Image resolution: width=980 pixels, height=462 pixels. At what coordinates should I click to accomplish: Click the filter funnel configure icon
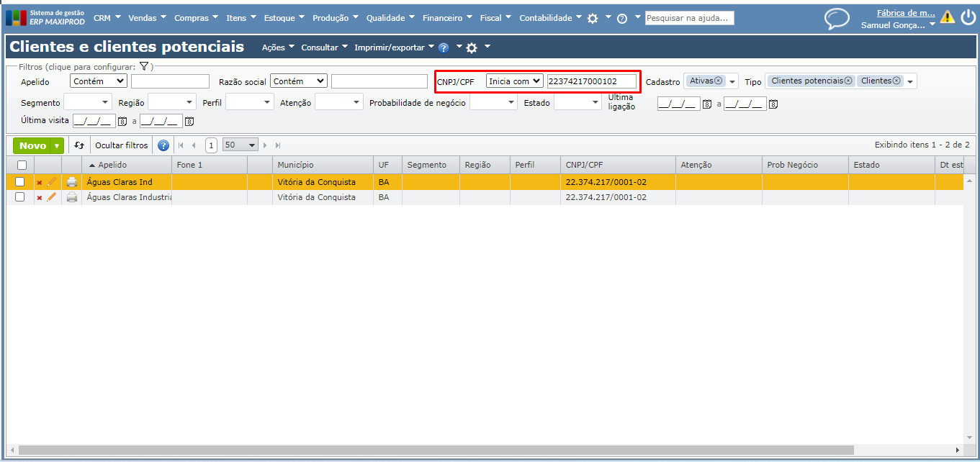tap(144, 66)
